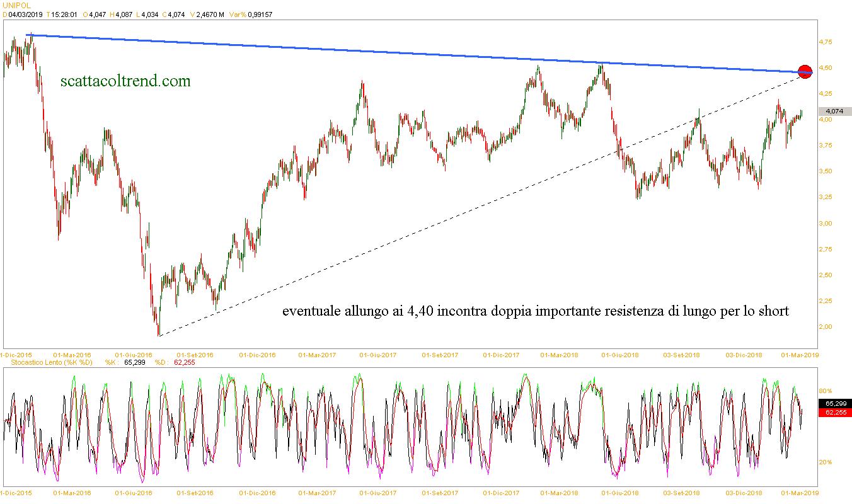This screenshot has width=852, height=504.
Task: Click the 2,00 price axis label
Action: pos(826,327)
